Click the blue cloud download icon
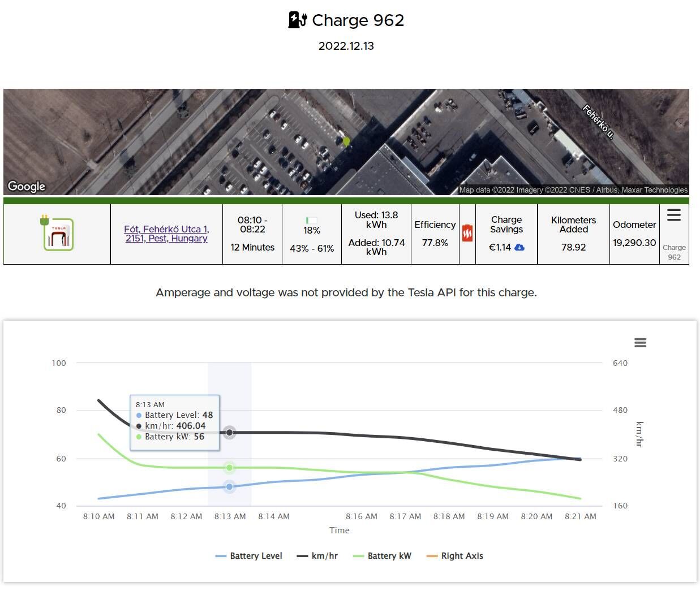 [519, 247]
